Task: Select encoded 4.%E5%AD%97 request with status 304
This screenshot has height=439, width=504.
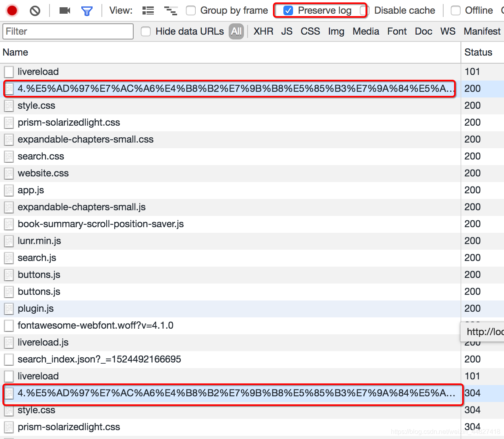Action: [252, 393]
